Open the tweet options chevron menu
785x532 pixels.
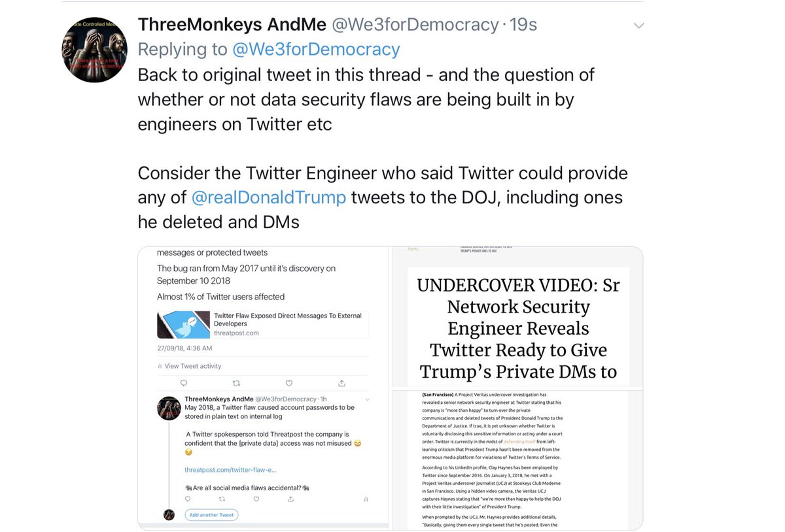638,26
